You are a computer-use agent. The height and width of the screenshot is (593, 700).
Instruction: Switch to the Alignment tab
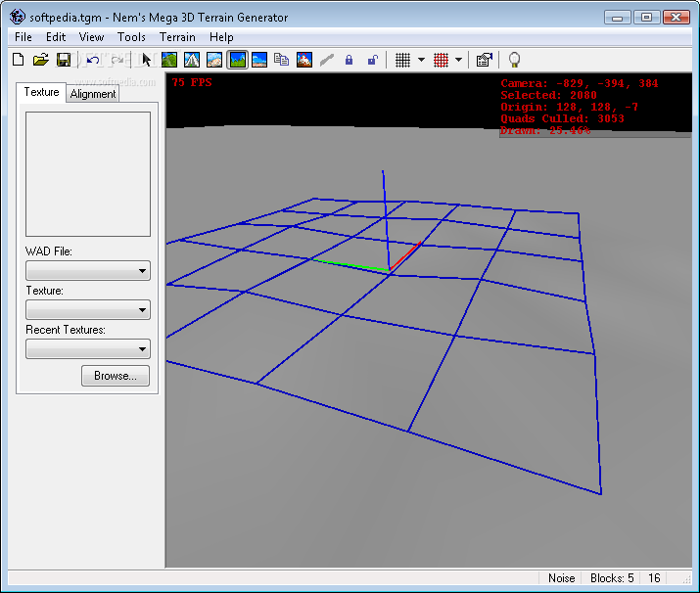[x=93, y=94]
